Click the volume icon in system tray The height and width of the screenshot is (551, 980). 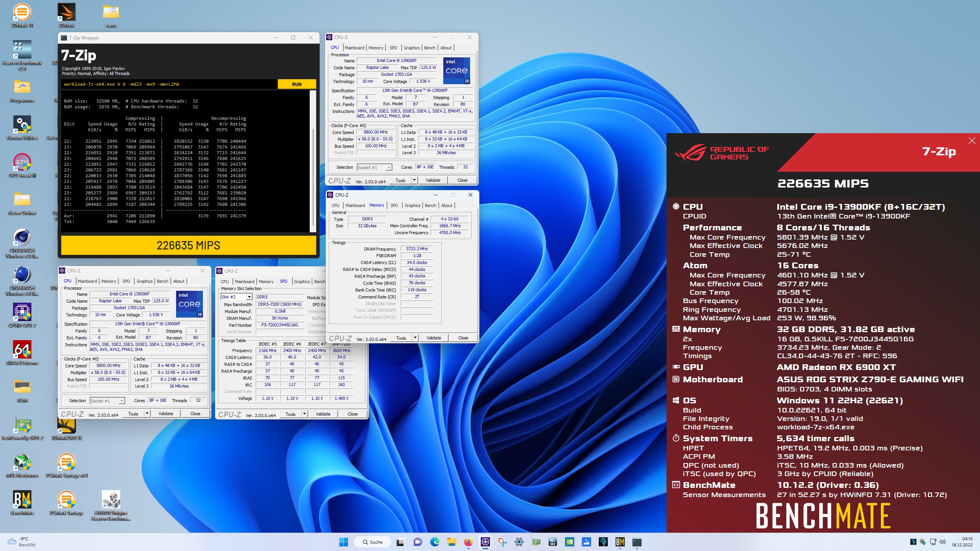[x=942, y=542]
